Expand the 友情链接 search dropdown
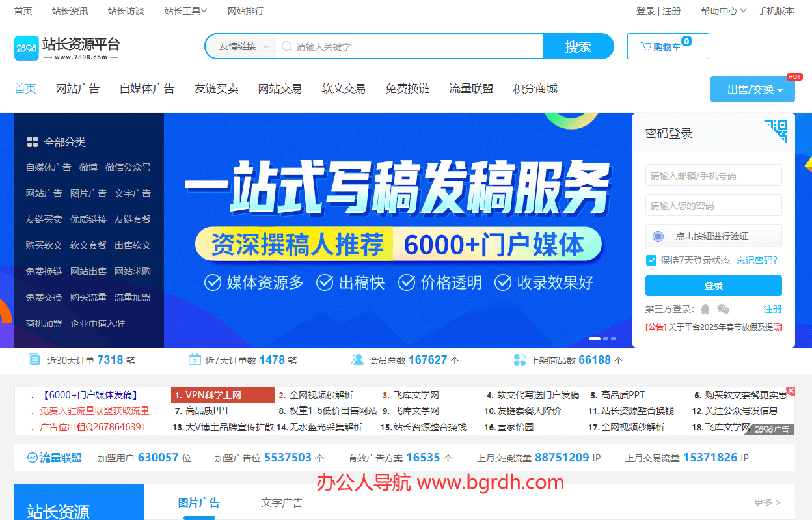This screenshot has height=520, width=812. tap(240, 46)
